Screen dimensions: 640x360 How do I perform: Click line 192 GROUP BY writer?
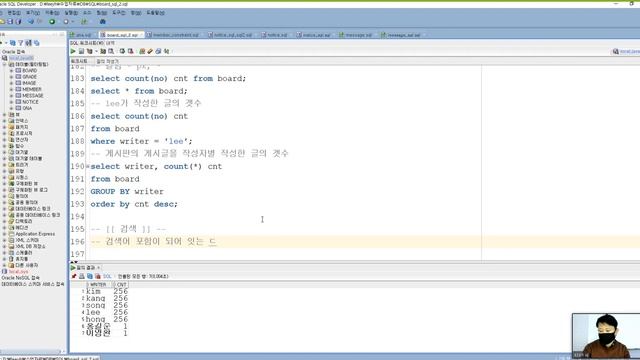tap(127, 191)
